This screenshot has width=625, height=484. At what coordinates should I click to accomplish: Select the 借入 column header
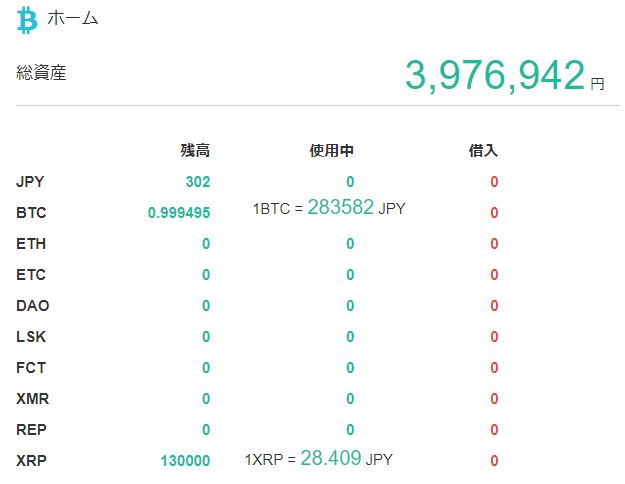pyautogui.click(x=483, y=151)
